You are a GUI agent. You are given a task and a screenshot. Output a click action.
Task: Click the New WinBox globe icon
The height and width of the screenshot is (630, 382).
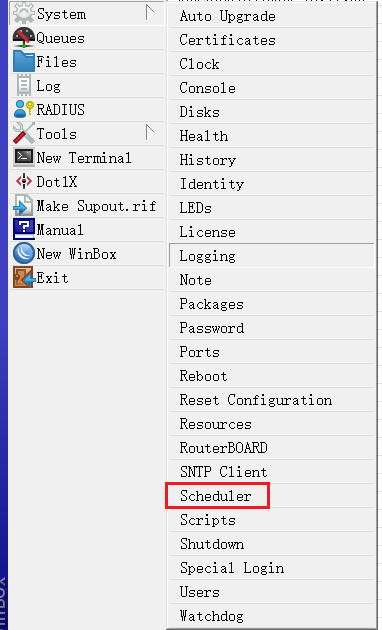24,254
